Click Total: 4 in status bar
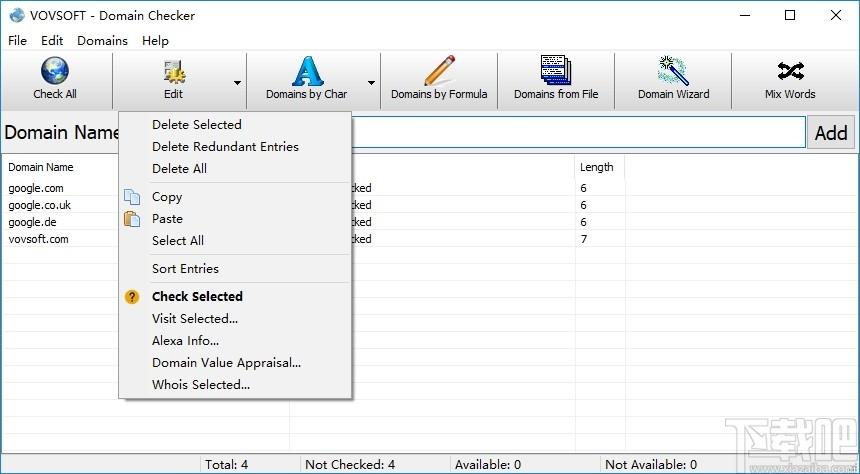The width and height of the screenshot is (860, 474). coord(227,465)
